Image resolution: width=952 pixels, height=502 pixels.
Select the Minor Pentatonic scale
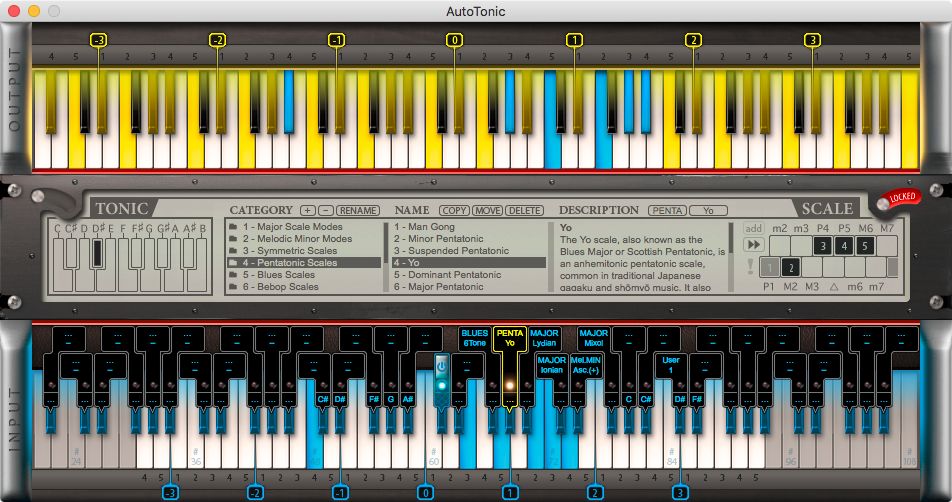468,239
